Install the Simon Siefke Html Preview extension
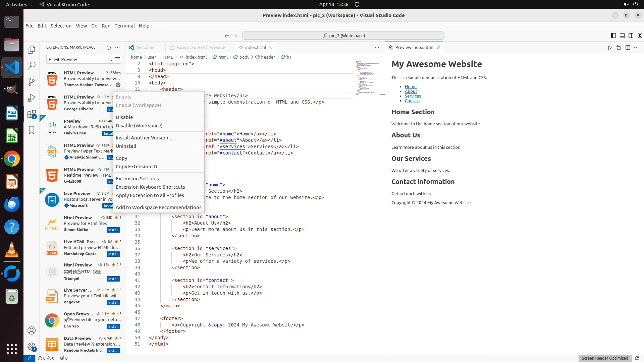The height and width of the screenshot is (362, 644). pos(113,230)
